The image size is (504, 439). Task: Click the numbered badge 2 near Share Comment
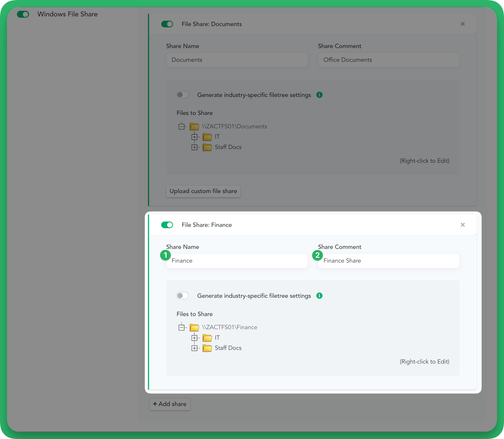pyautogui.click(x=318, y=255)
